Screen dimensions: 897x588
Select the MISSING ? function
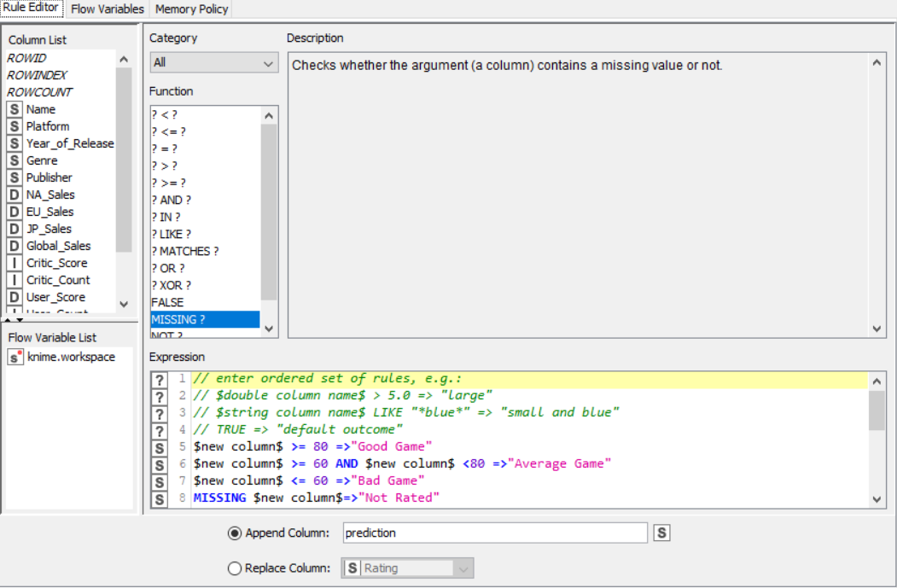[205, 320]
